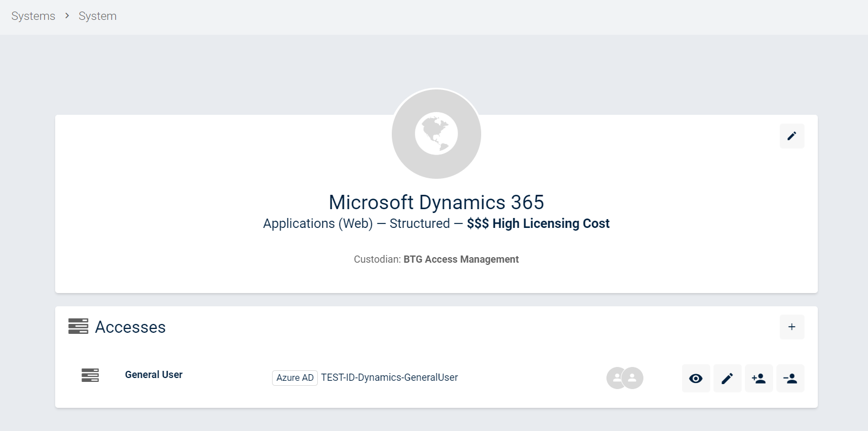Viewport: 868px width, 431px height.
Task: View General User access with the eye icon
Action: tap(695, 378)
